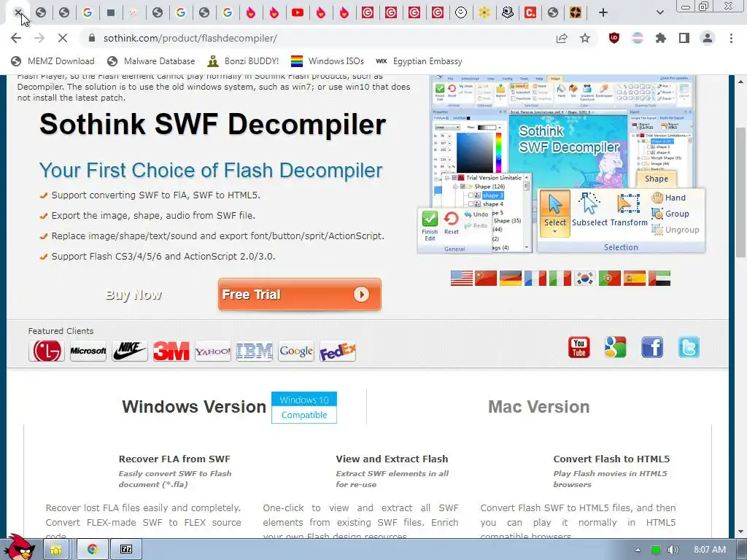Viewport: 747px width, 560px height.
Task: Click the striped flag extension icon
Action: coord(638,38)
